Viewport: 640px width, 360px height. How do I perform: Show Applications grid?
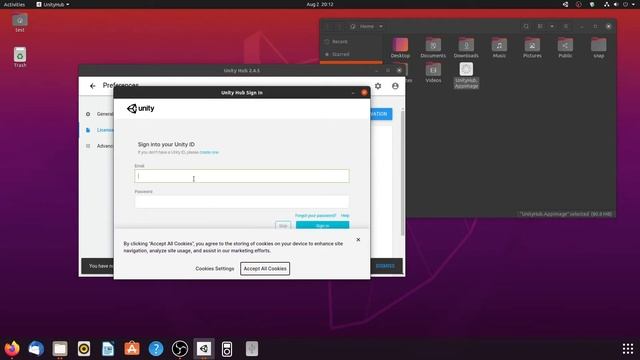(x=628, y=349)
